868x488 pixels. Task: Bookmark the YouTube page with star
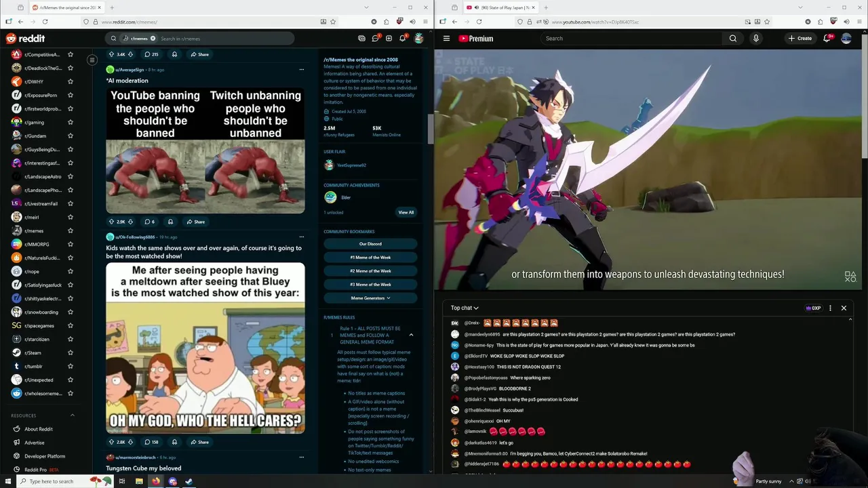[766, 22]
